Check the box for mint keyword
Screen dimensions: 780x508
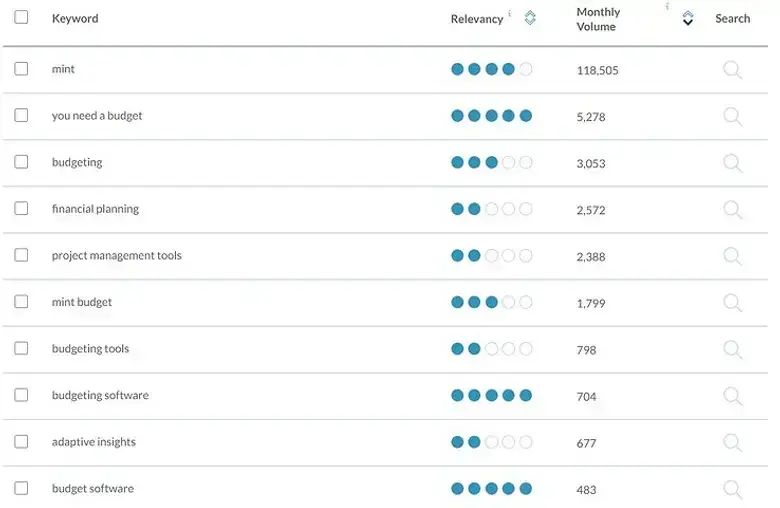click(x=21, y=69)
